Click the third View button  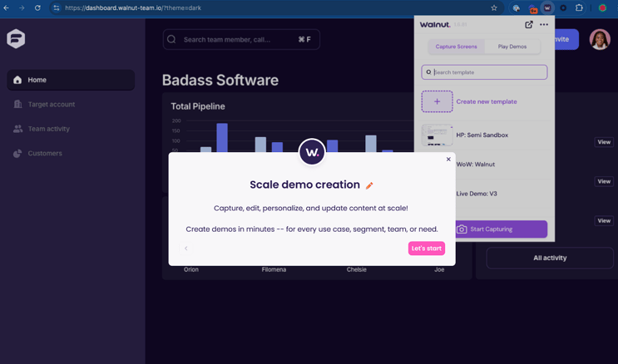(604, 221)
